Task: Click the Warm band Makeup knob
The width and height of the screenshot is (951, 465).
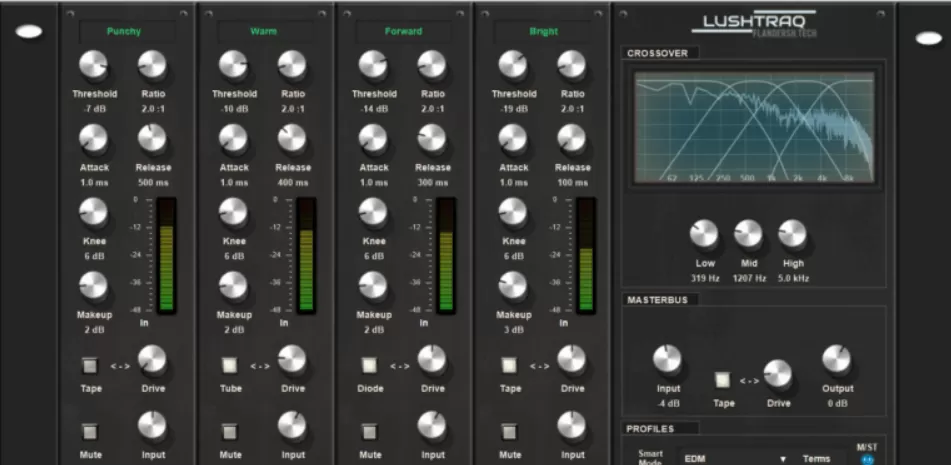Action: click(234, 286)
